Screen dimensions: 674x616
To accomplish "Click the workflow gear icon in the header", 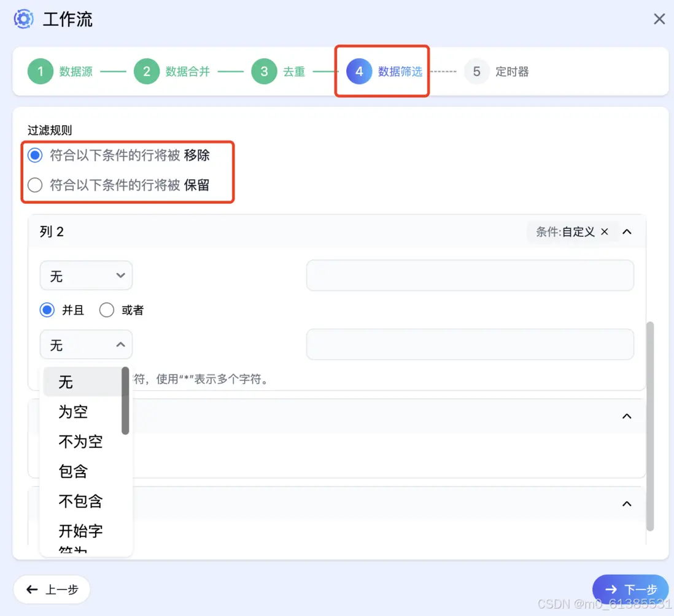I will [x=23, y=19].
